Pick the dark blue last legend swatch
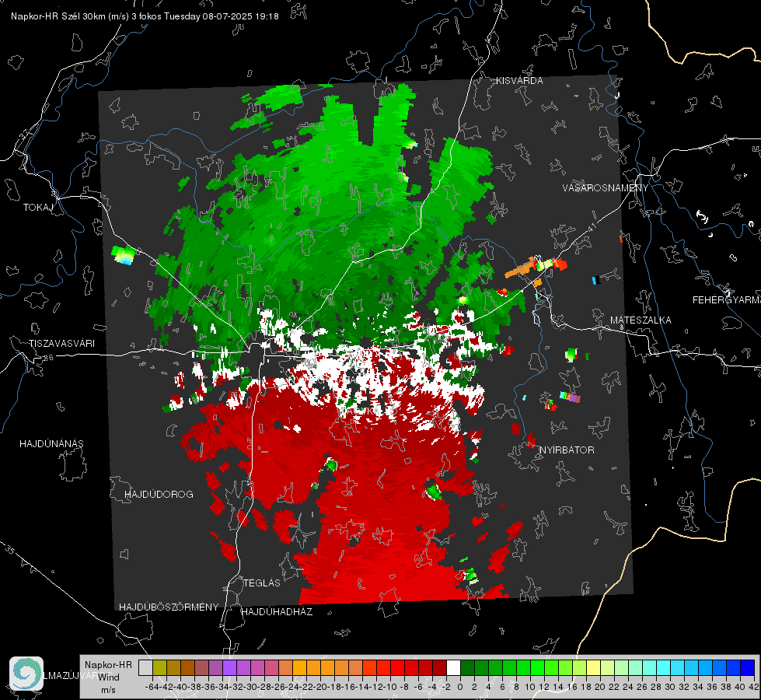 point(748,667)
